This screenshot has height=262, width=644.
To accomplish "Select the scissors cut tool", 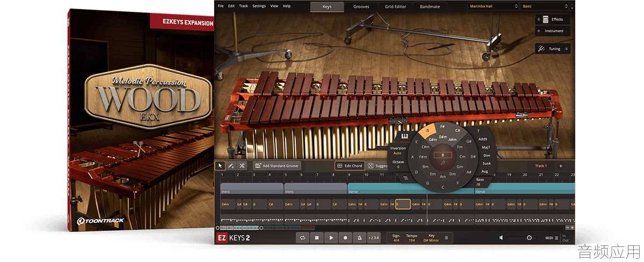I will (x=242, y=166).
